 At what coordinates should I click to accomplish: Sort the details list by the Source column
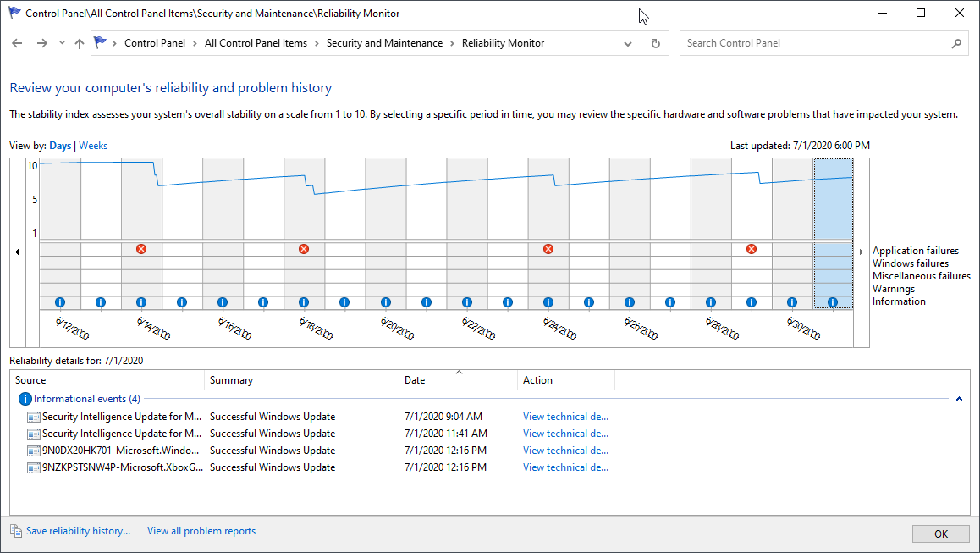point(31,380)
